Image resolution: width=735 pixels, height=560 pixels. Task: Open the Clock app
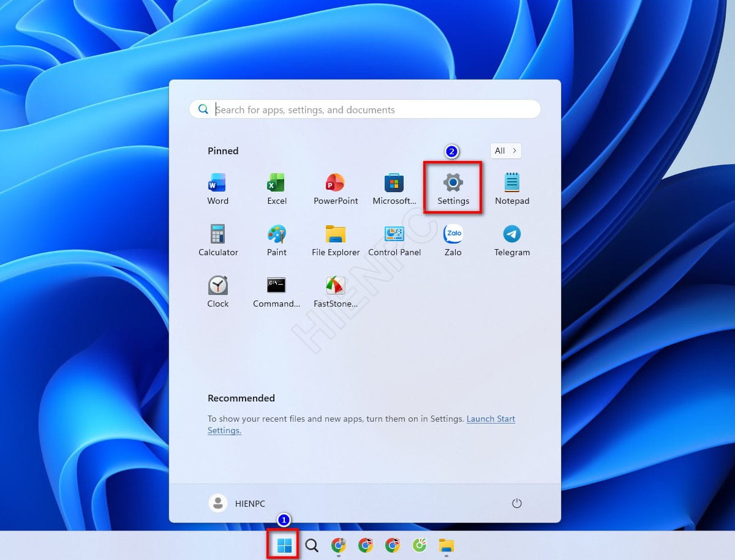point(218,292)
